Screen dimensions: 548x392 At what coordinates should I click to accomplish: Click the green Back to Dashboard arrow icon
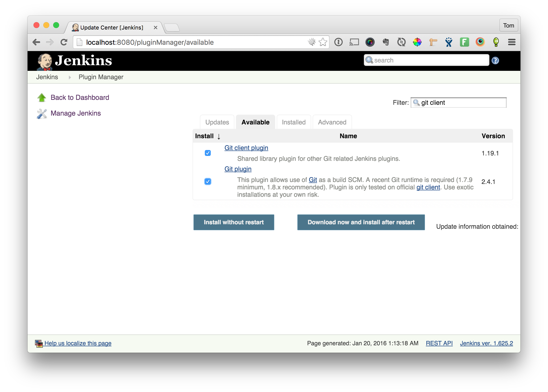(x=42, y=98)
